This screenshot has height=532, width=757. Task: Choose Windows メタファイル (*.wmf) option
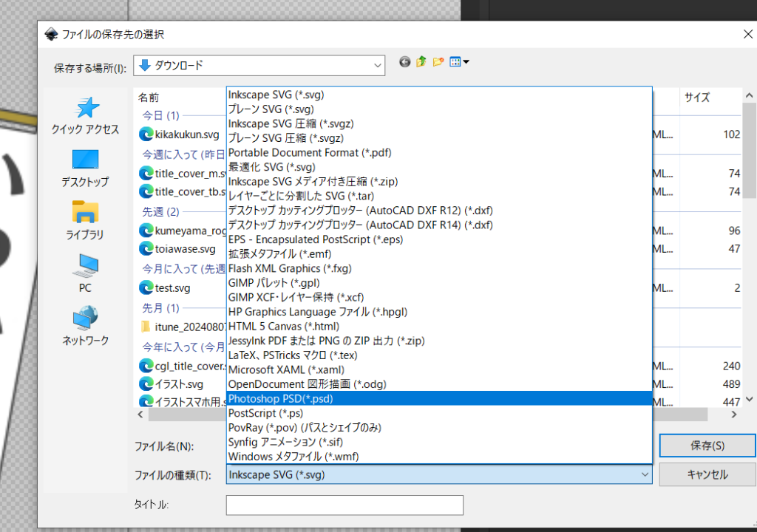(x=439, y=457)
